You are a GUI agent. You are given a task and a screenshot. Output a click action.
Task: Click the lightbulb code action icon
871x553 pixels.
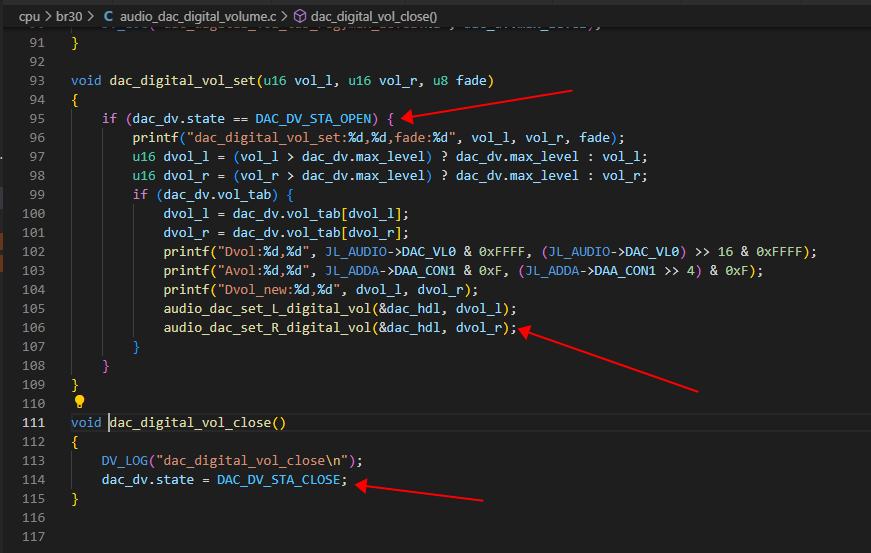(x=79, y=401)
